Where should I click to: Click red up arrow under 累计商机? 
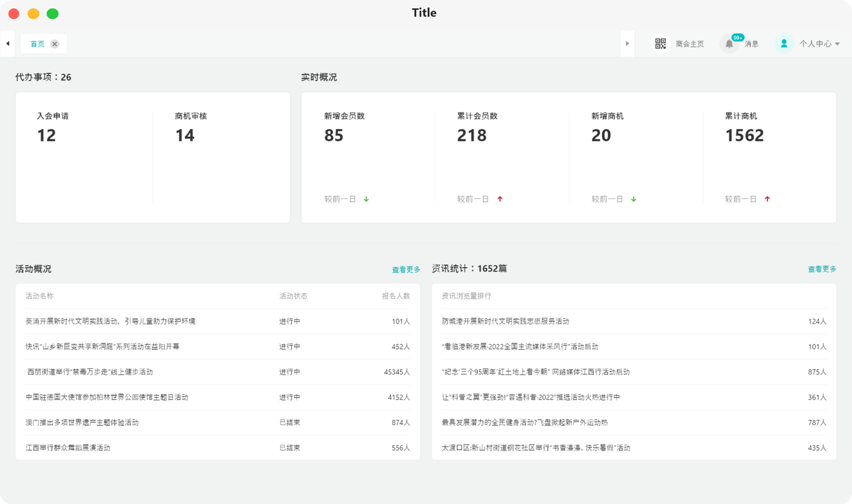click(x=767, y=199)
